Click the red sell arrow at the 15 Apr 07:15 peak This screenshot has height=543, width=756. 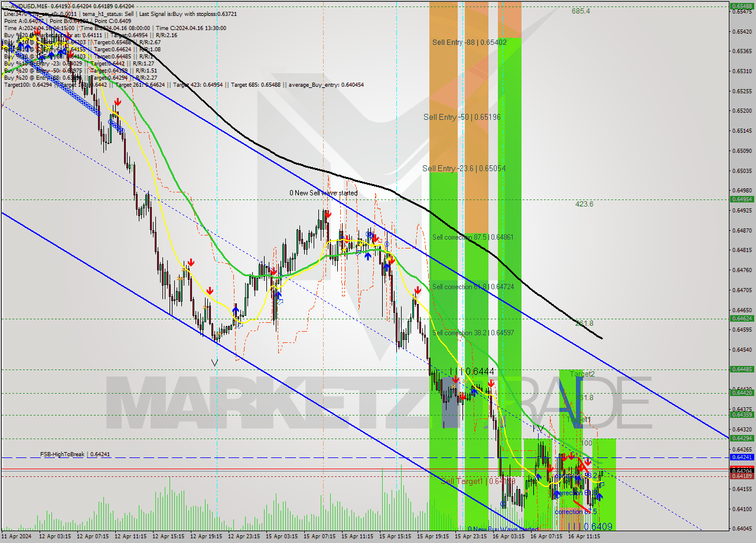[328, 214]
